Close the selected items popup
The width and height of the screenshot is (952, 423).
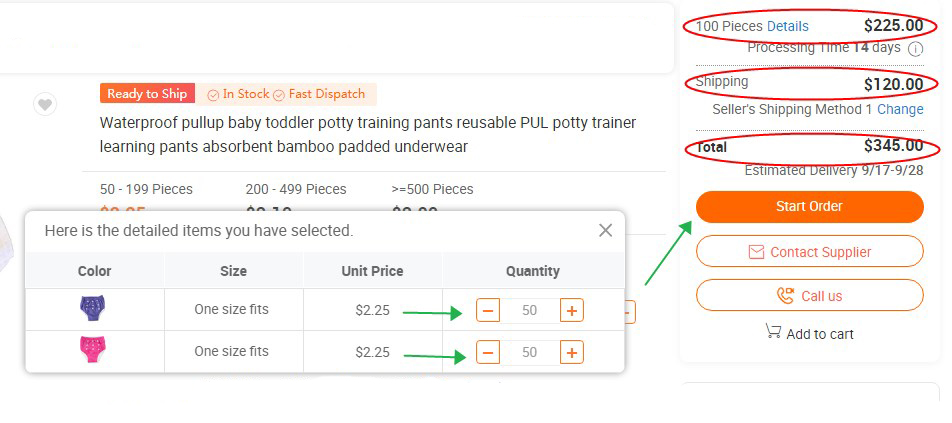pos(605,230)
